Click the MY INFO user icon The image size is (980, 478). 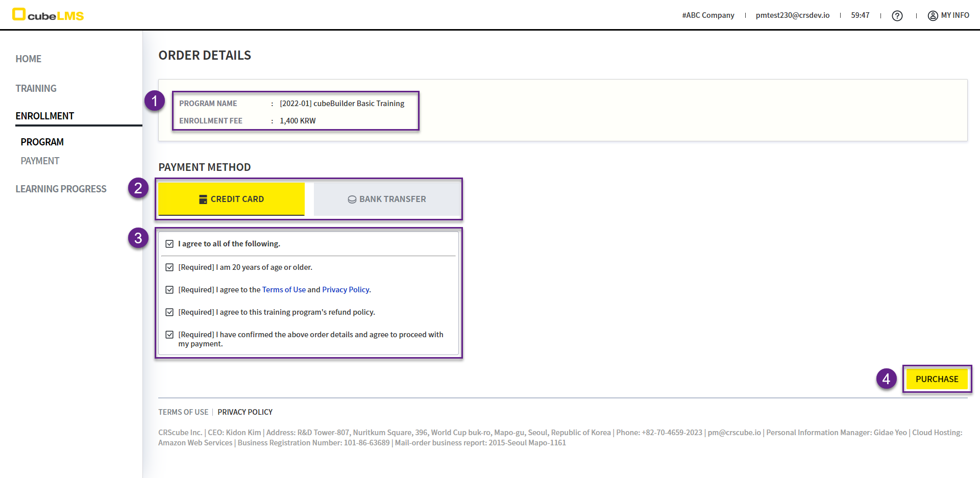(933, 16)
